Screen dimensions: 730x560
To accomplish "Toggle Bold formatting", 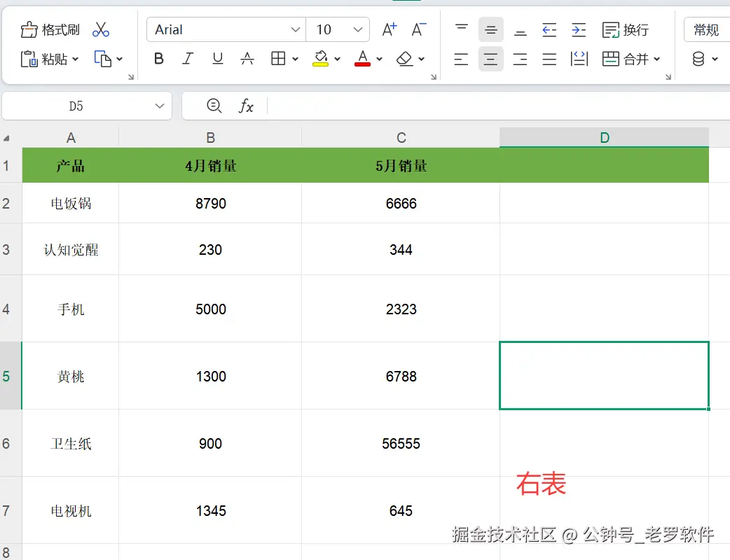I will [159, 59].
